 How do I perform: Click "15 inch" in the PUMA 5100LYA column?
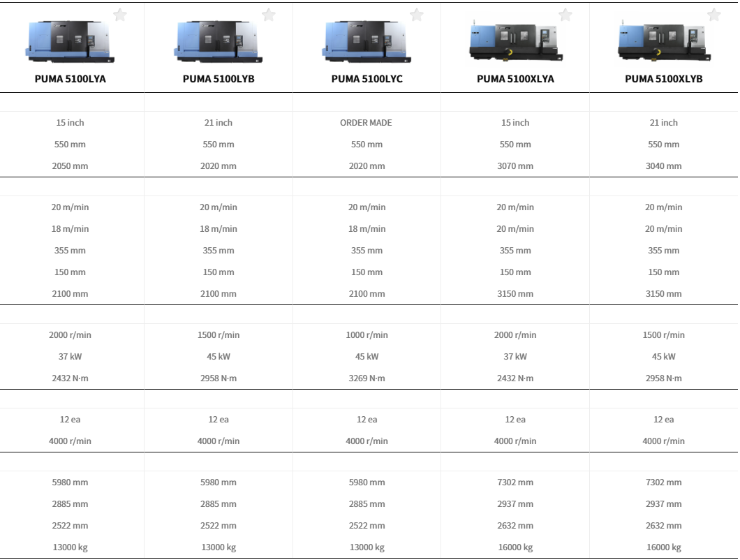[x=70, y=123]
